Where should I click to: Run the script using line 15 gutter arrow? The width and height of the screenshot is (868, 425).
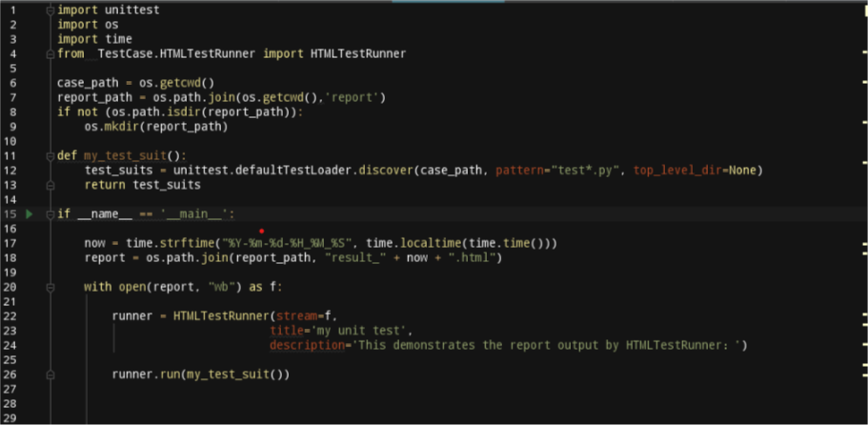point(30,213)
